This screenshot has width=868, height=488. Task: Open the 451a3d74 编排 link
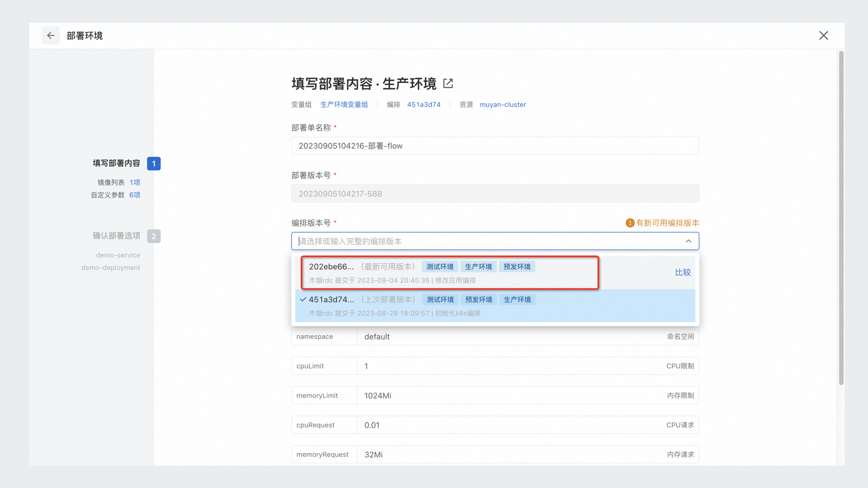(x=424, y=104)
